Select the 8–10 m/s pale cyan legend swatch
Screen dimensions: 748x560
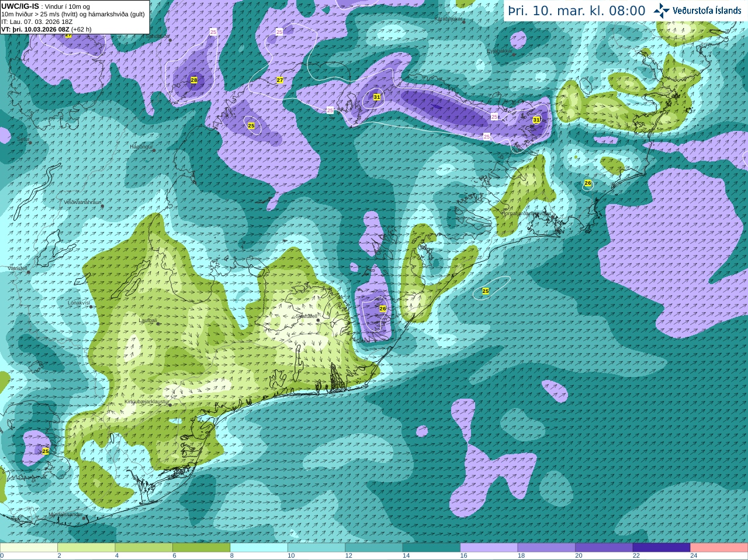pyautogui.click(x=259, y=548)
